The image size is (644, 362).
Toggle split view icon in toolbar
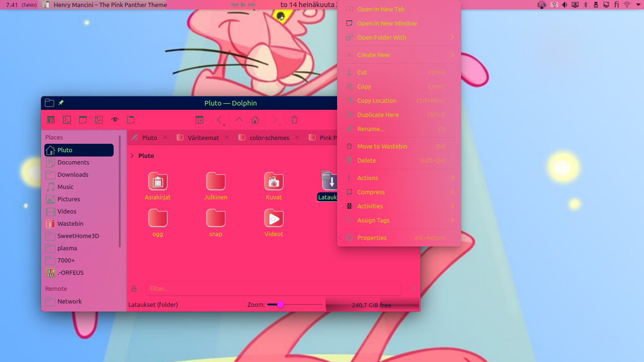tap(199, 120)
